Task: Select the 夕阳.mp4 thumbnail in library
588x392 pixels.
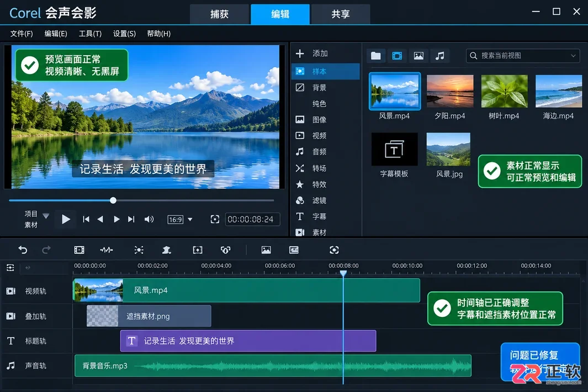Action: [450, 91]
